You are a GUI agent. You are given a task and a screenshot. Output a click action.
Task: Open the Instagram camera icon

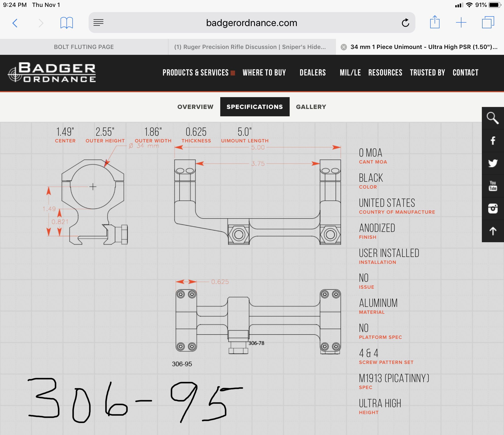point(493,209)
